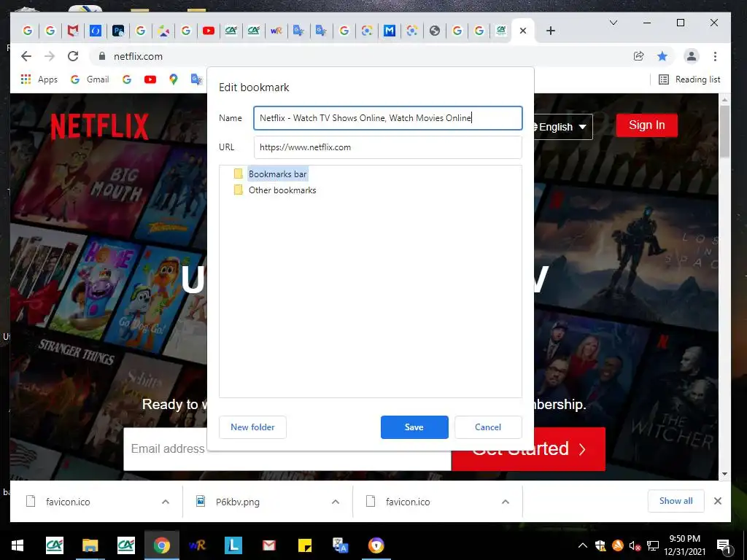Cancel the Edit bookmark dialog
Viewport: 747px width, 560px height.
[488, 427]
